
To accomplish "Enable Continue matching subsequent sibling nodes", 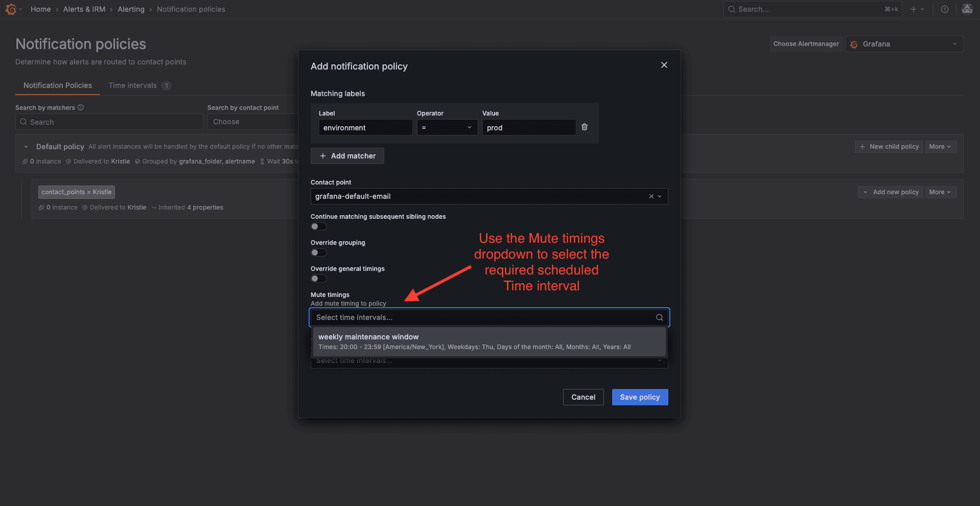I will click(318, 226).
